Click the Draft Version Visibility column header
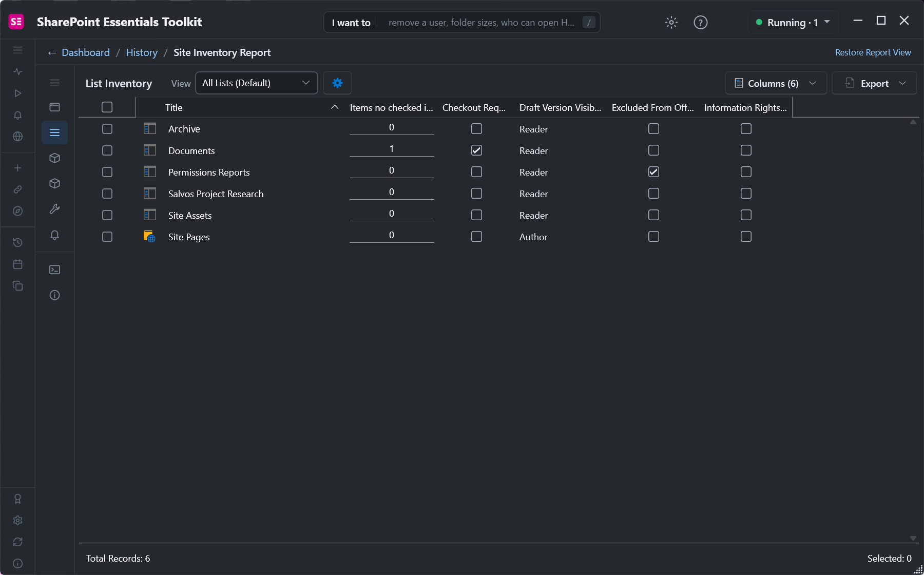The width and height of the screenshot is (924, 575). click(560, 108)
